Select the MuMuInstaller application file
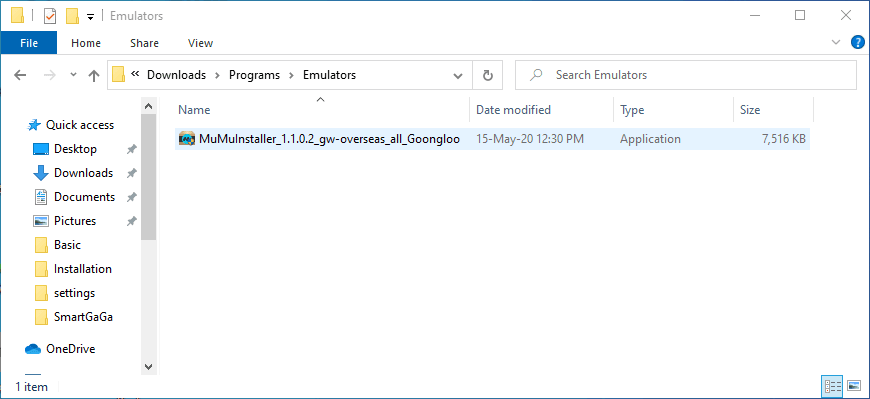Image resolution: width=870 pixels, height=399 pixels. coord(492,139)
